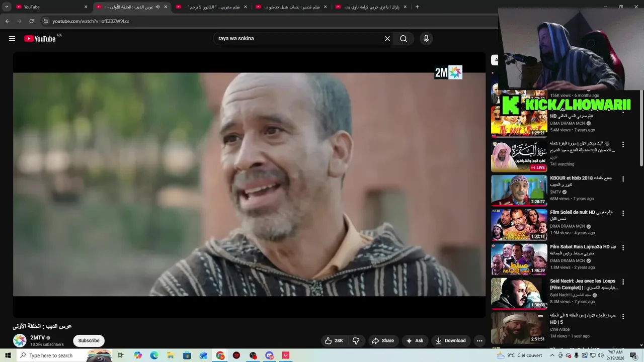Open taskbar clock showing 7:07 AM

click(615, 355)
